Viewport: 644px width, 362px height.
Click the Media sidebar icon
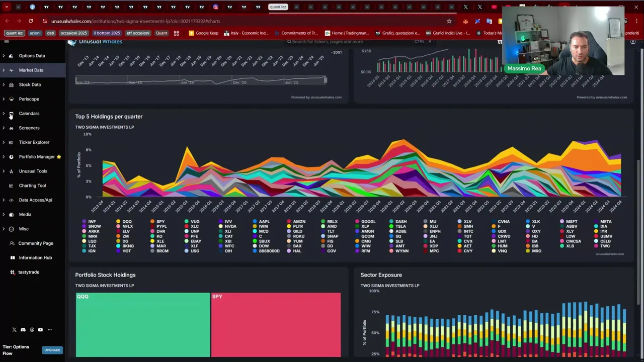coord(11,214)
